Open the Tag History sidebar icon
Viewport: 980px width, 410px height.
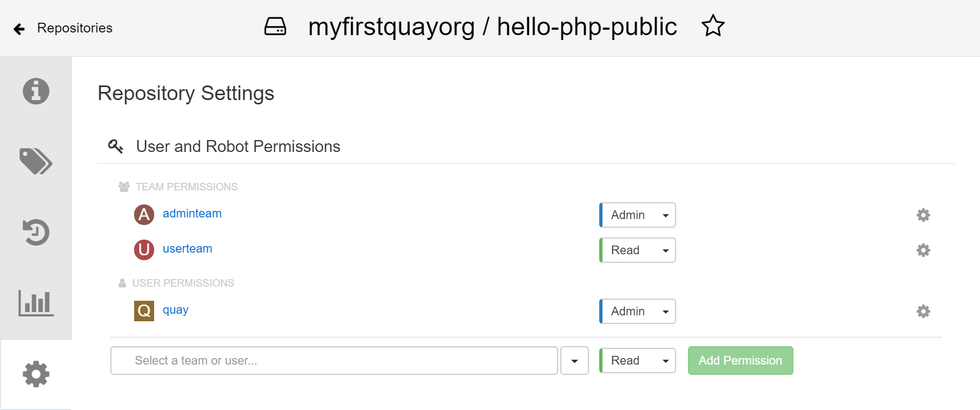pos(36,232)
